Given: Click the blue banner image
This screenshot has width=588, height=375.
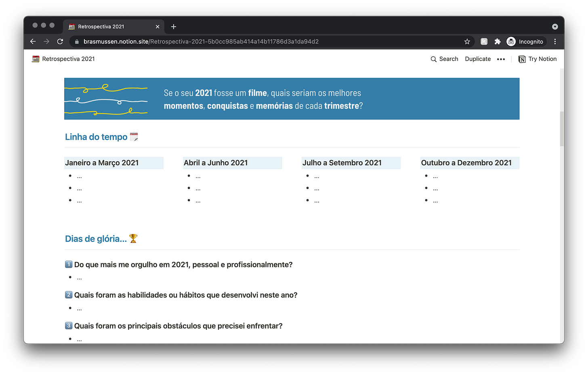Looking at the screenshot, I should pos(292,99).
